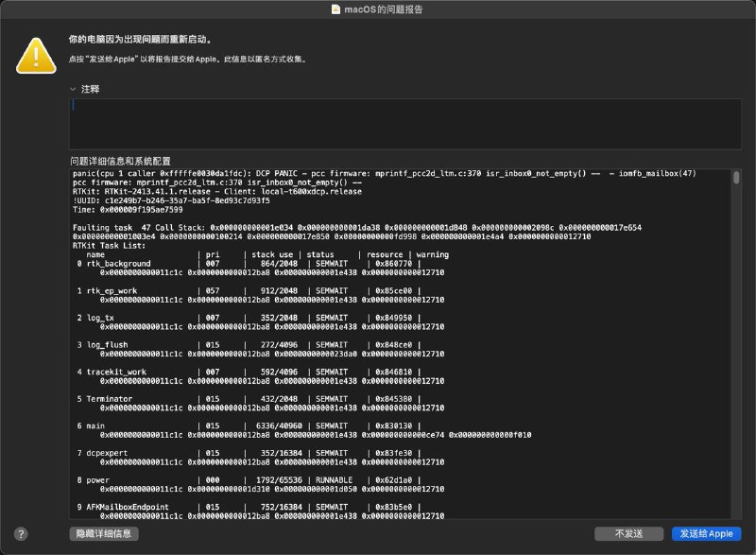Click the rtk_background task row
Viewport: 756px width, 555px height.
click(249, 264)
